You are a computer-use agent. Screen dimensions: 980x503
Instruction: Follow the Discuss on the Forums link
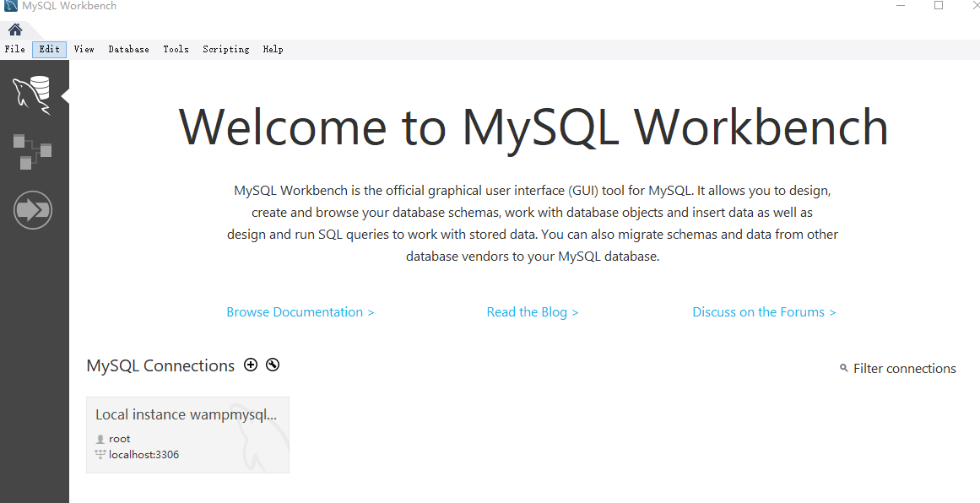click(x=763, y=311)
